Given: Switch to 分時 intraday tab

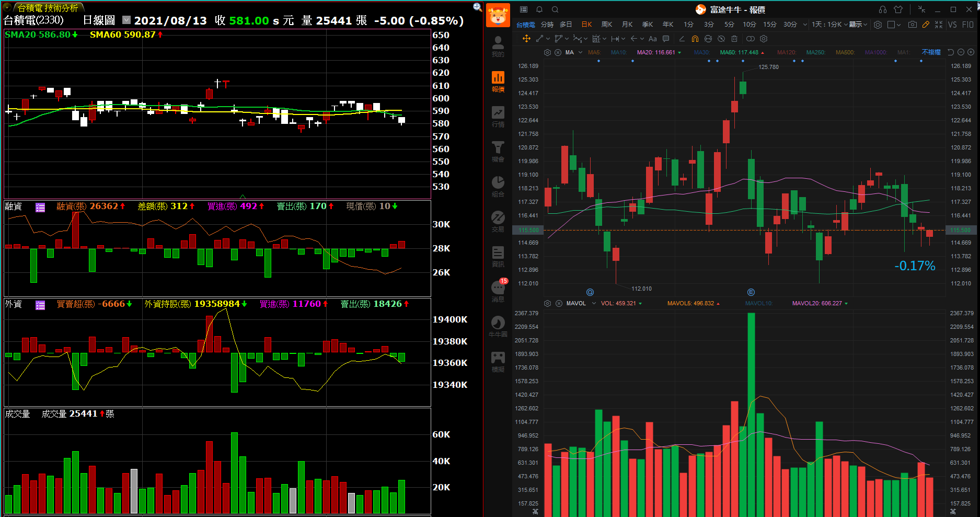Looking at the screenshot, I should (547, 25).
